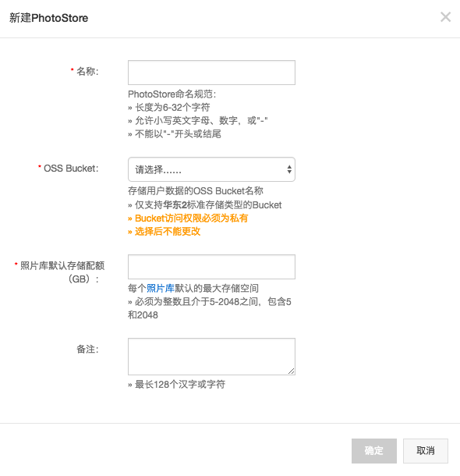Image resolution: width=460 pixels, height=476 pixels.
Task: Cancel the dialog using the 取消 button
Action: (426, 451)
